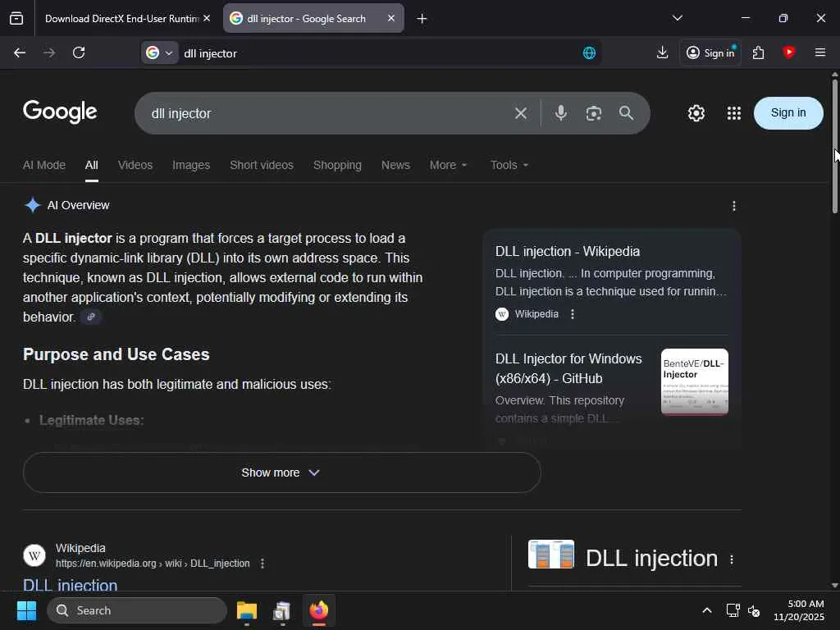
Task: Select the Images results tab
Action: coord(190,165)
